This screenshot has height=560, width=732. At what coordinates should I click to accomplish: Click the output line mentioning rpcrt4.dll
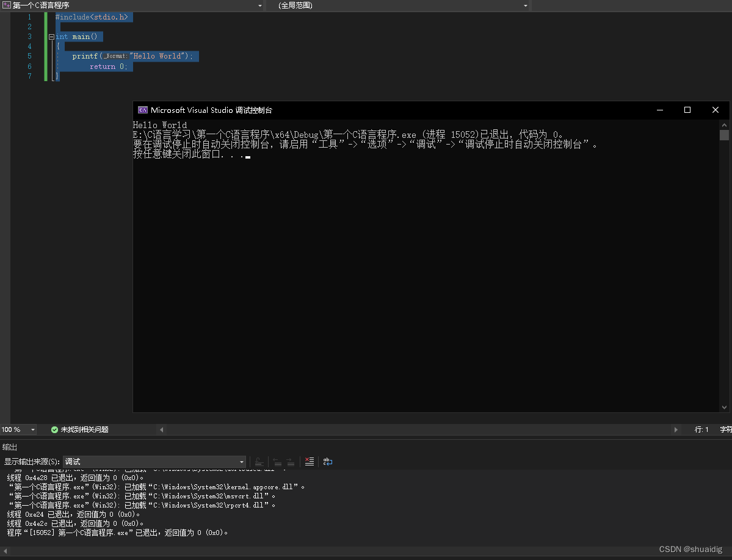[x=142, y=505]
